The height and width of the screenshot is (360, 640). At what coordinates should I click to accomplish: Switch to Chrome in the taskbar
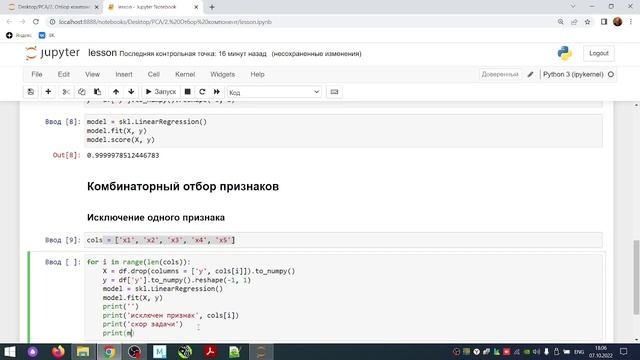tap(109, 351)
